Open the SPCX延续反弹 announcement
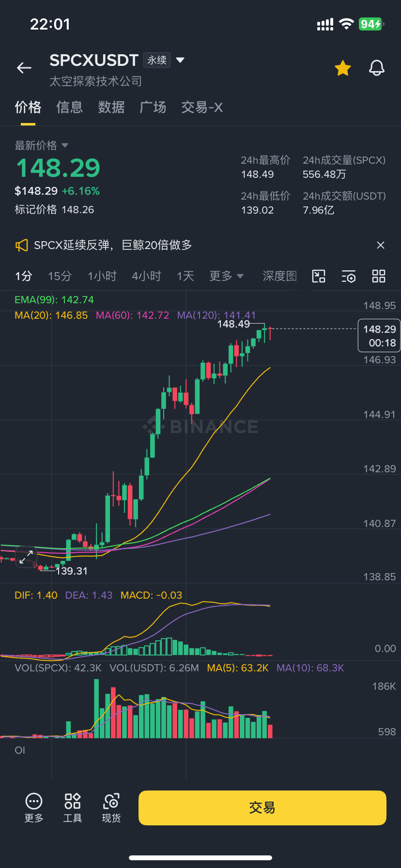Viewport: 401px width, 868px height. (113, 245)
